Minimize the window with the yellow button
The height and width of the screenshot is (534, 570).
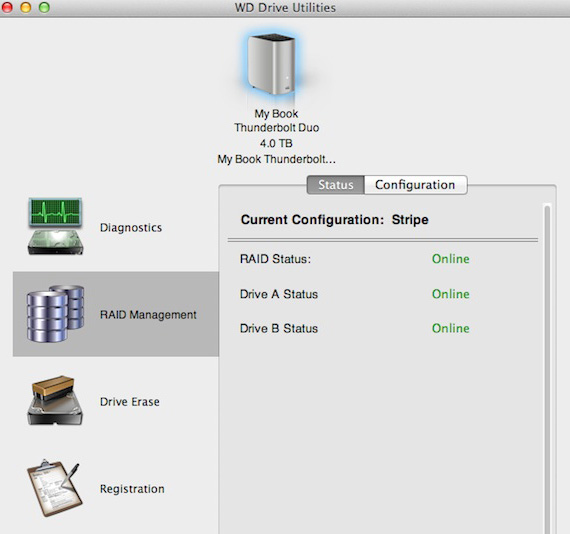pyautogui.click(x=25, y=7)
